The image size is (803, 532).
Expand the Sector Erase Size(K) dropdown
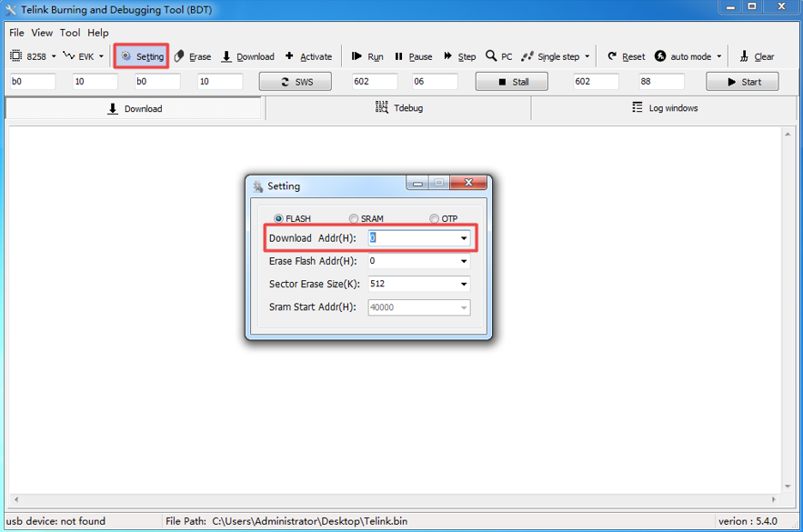point(464,284)
